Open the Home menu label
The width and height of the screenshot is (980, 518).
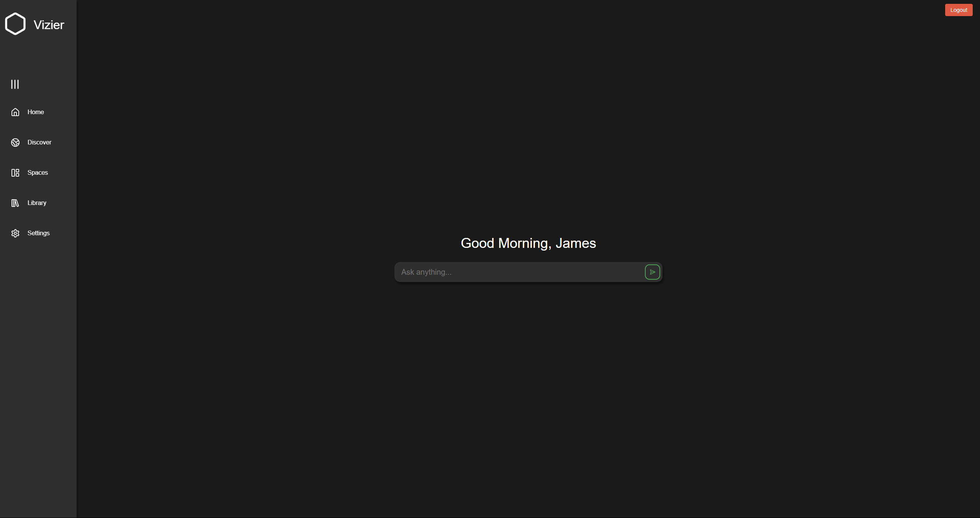point(36,112)
